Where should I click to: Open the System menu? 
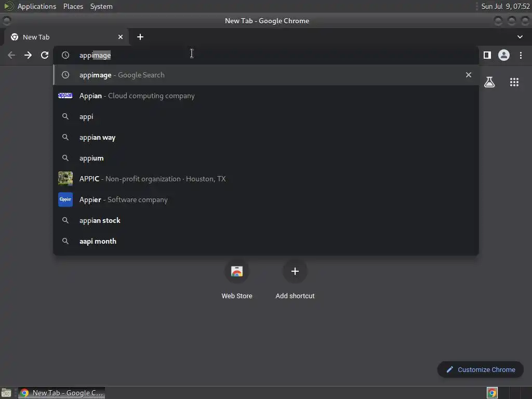tap(101, 6)
